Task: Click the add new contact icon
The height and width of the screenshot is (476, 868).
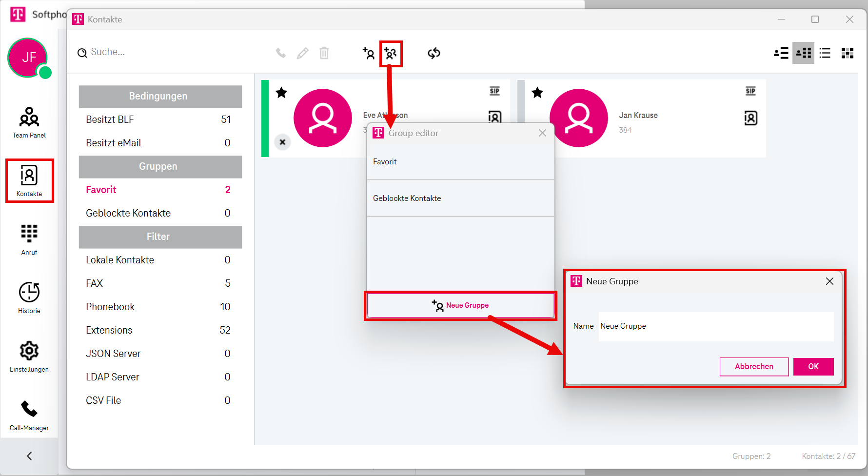Action: click(x=369, y=53)
